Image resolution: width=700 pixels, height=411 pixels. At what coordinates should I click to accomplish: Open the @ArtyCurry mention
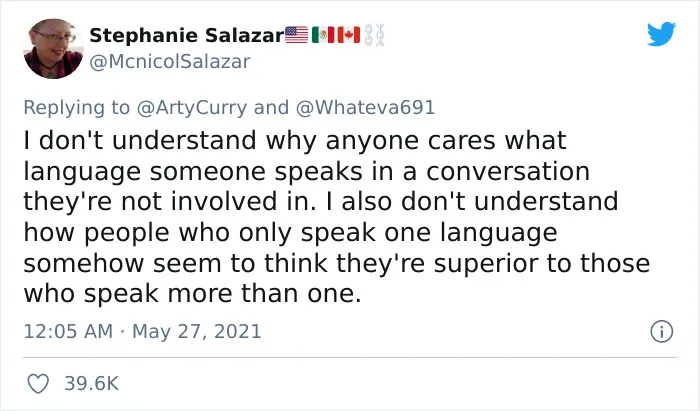pos(192,108)
